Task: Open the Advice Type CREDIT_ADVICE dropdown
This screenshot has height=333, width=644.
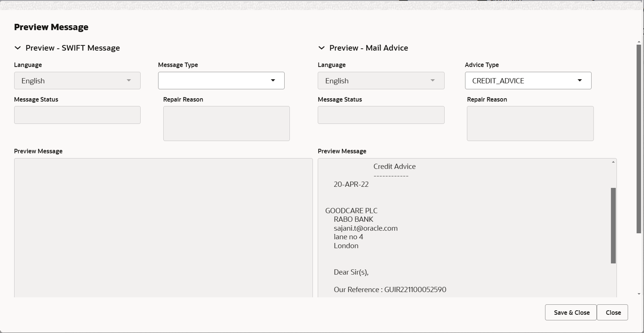Action: pyautogui.click(x=528, y=81)
